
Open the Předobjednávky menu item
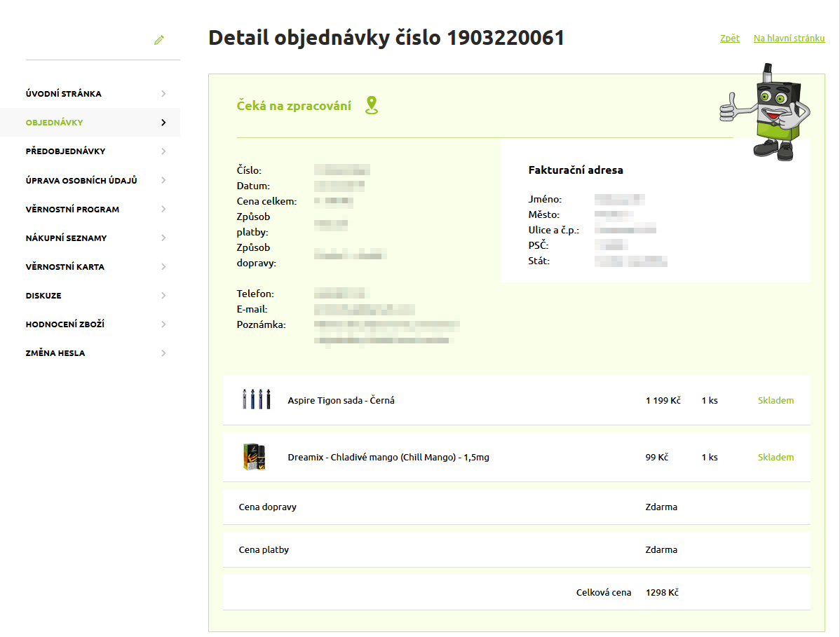[65, 151]
